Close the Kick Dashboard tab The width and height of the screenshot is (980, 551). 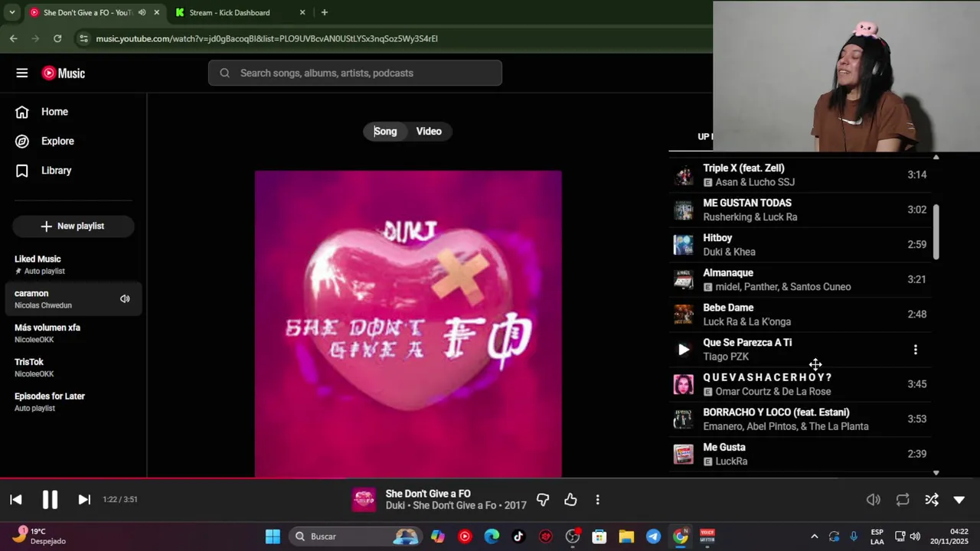pyautogui.click(x=302, y=12)
